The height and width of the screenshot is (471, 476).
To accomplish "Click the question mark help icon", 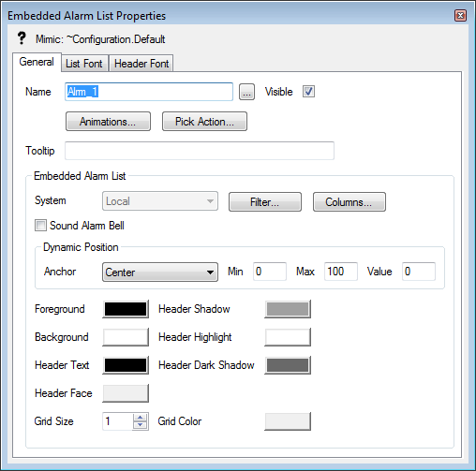I will click(x=22, y=38).
